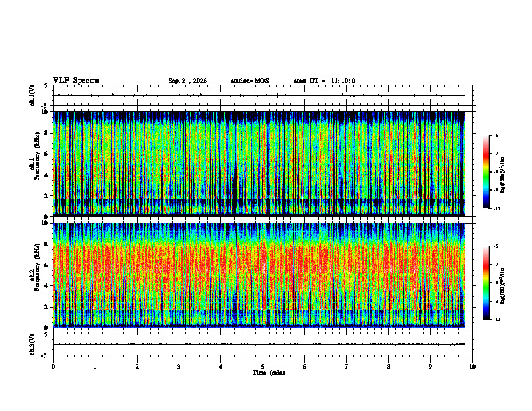This screenshot has width=532, height=411.
Task: Click the VLF Spectra plot title
Action: point(76,81)
